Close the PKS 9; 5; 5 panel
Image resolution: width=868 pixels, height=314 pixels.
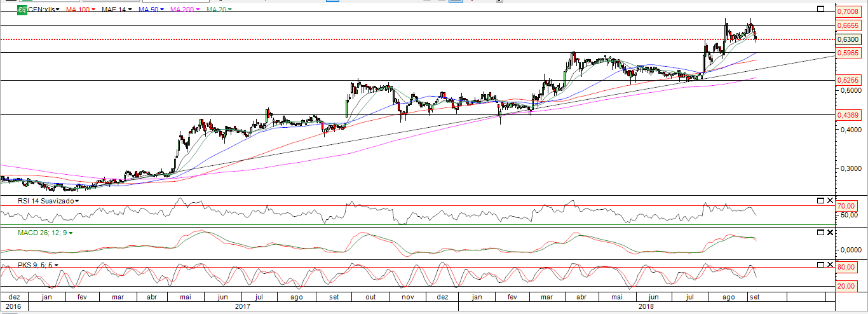coord(830,264)
